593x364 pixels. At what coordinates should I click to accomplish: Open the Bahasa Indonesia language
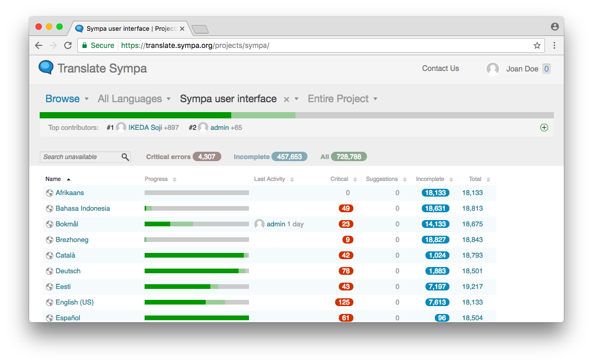click(x=83, y=208)
